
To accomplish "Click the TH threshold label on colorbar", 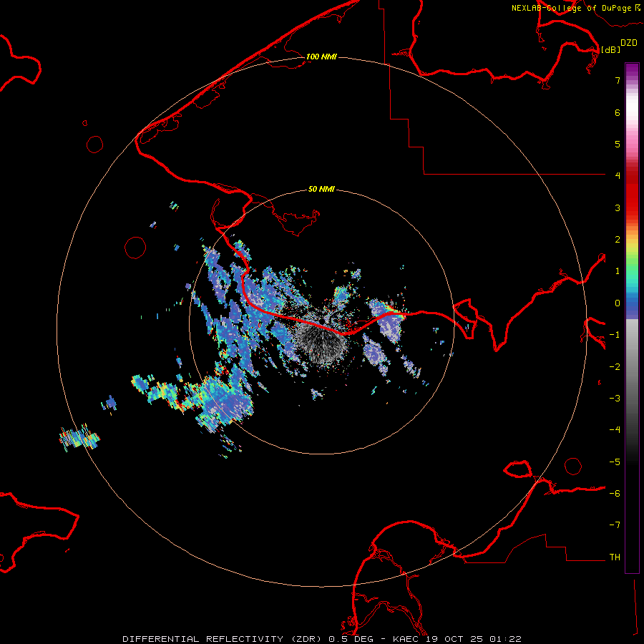I will click(615, 557).
